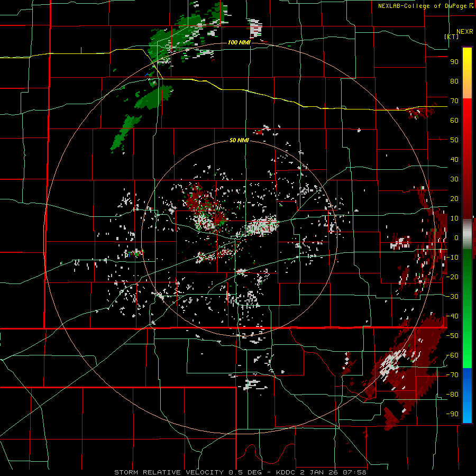This screenshot has height=476, width=476.
Task: Click the -40 value on the velocity scale
Action: (452, 316)
